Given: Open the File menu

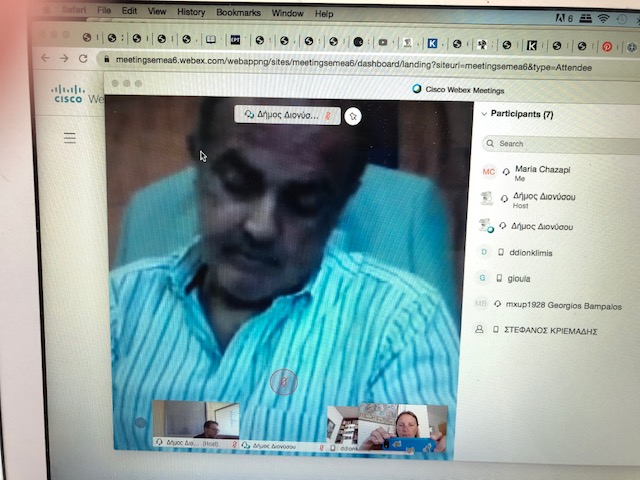Looking at the screenshot, I should point(104,10).
